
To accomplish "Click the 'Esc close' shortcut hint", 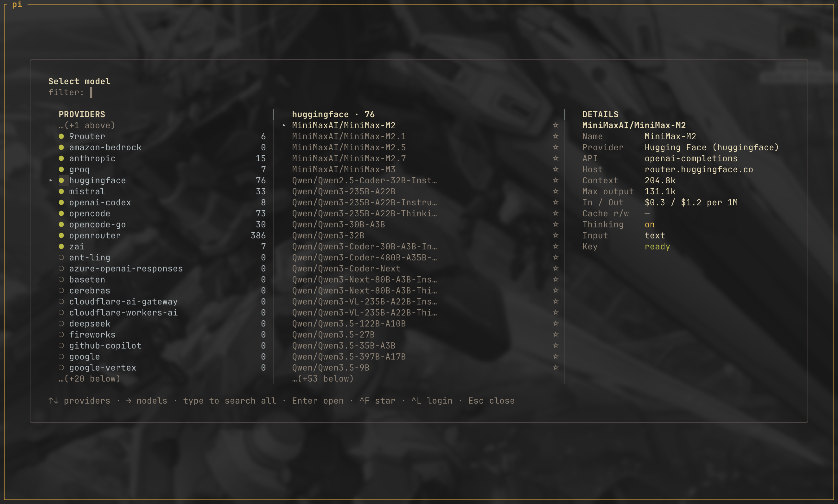I will 491,401.
